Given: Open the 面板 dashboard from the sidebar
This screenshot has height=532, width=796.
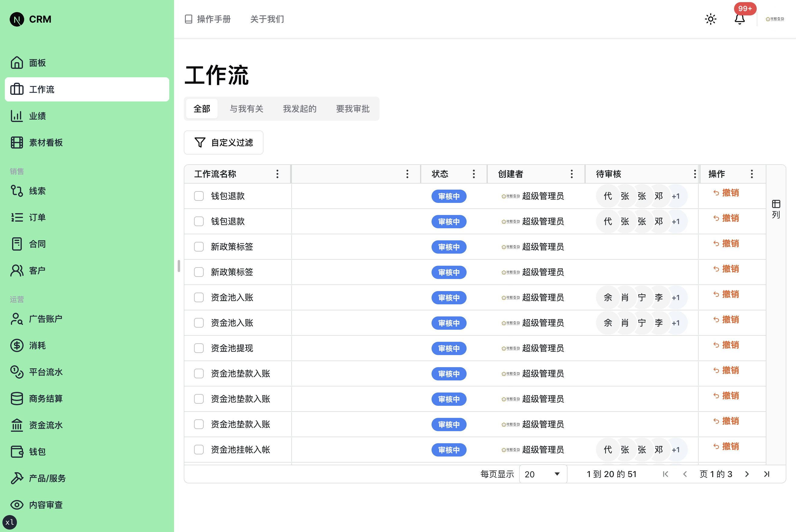Looking at the screenshot, I should 37,63.
